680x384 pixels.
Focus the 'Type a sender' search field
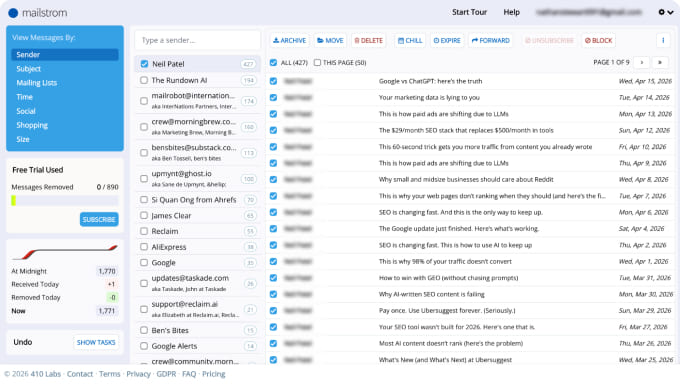point(197,40)
